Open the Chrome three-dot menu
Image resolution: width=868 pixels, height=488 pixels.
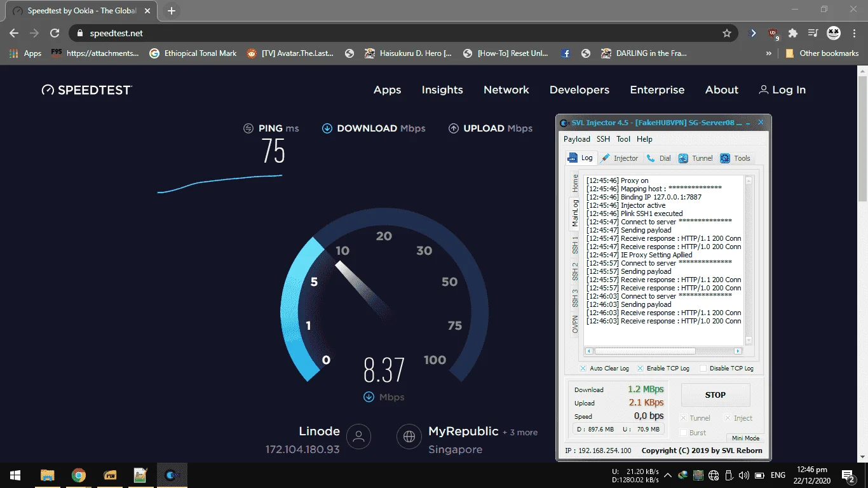[x=853, y=33]
